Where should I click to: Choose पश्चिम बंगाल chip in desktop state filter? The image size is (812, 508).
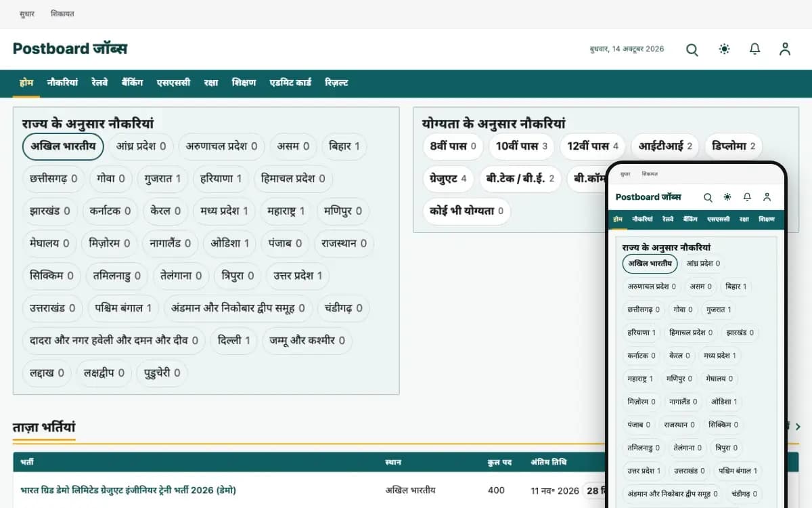pyautogui.click(x=123, y=308)
